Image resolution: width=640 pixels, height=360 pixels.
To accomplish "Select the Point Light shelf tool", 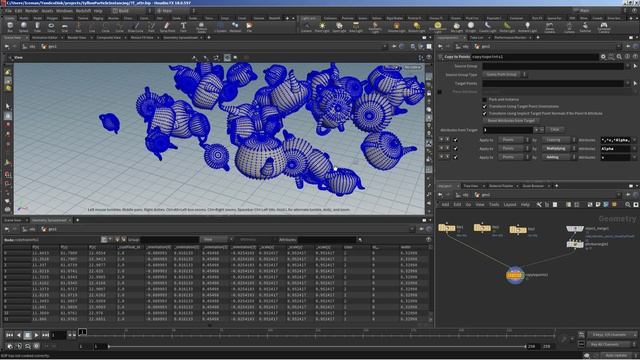I will point(322,27).
